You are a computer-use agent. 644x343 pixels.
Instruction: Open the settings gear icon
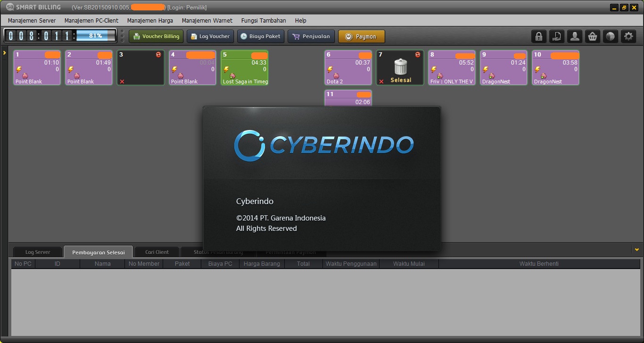click(x=628, y=36)
